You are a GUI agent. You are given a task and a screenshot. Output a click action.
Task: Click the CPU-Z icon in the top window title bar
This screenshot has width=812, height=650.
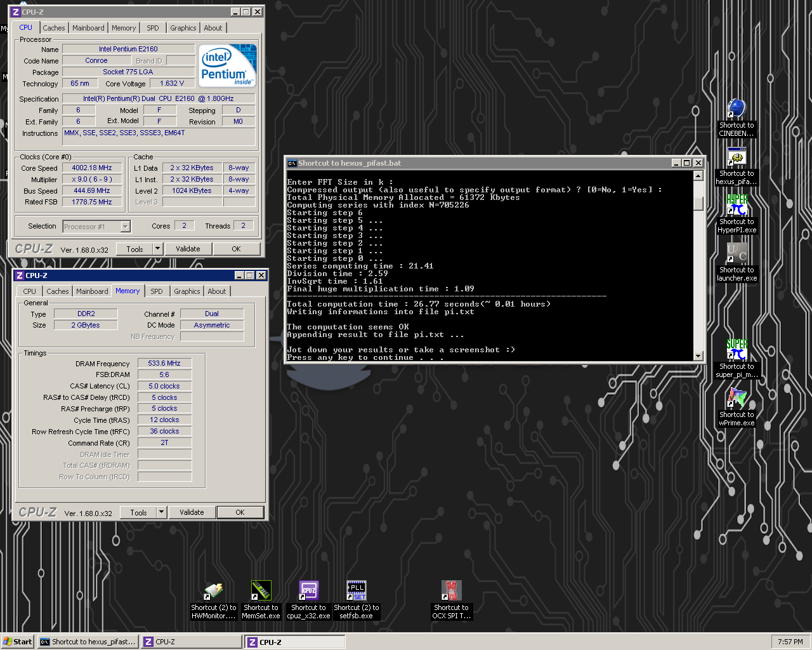[15, 12]
